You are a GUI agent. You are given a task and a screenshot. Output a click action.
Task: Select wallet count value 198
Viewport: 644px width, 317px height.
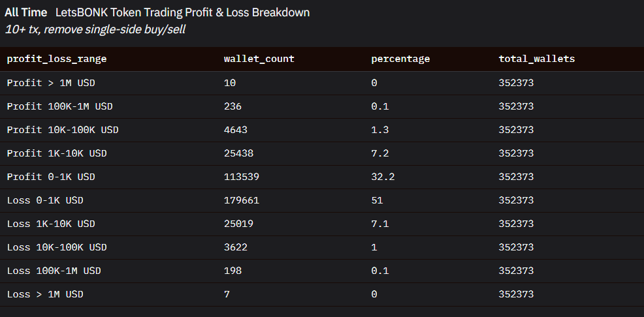pos(233,271)
